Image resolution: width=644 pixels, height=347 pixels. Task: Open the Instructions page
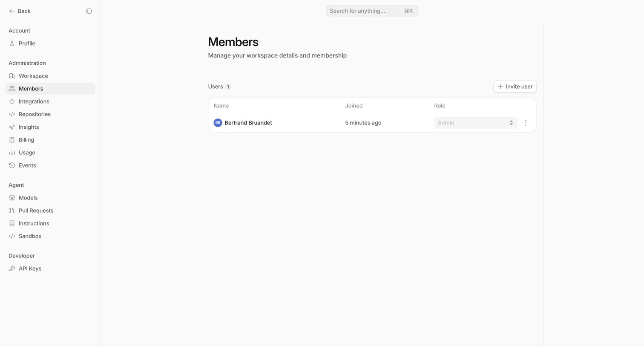(50, 223)
